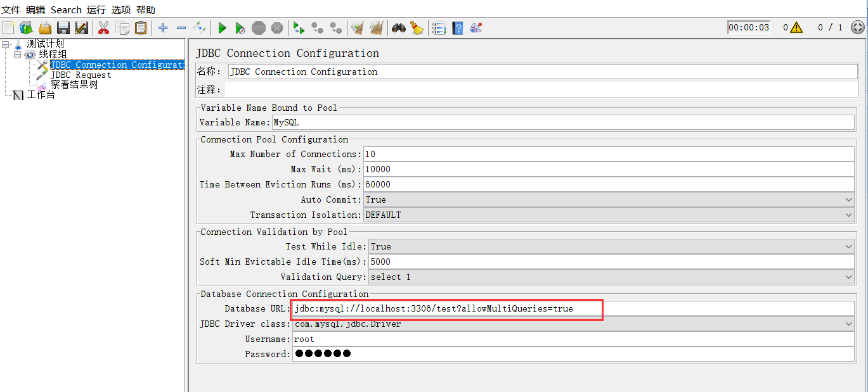Viewport: 868px width, 392px height.
Task: Open the blue Help question-mark icon
Action: pos(457,28)
